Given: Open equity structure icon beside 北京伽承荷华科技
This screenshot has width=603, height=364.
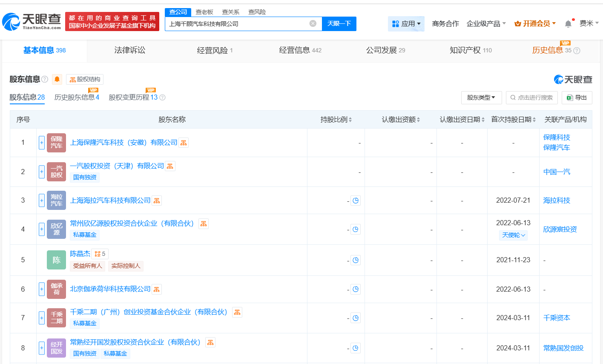Looking at the screenshot, I should 157,289.
